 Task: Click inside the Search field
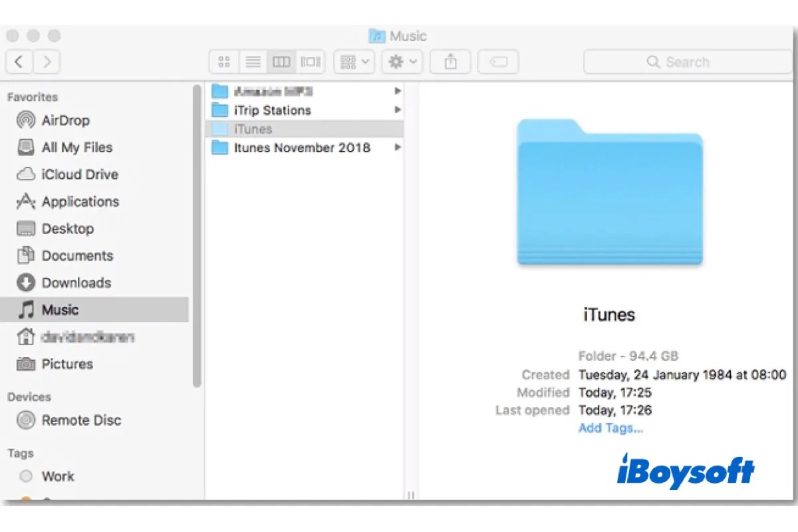click(688, 61)
